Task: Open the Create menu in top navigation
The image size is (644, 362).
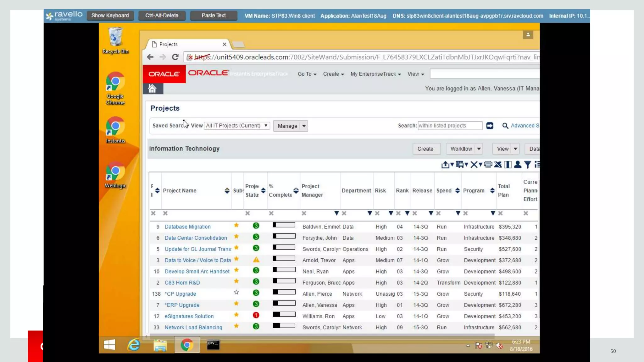Action: (x=334, y=74)
